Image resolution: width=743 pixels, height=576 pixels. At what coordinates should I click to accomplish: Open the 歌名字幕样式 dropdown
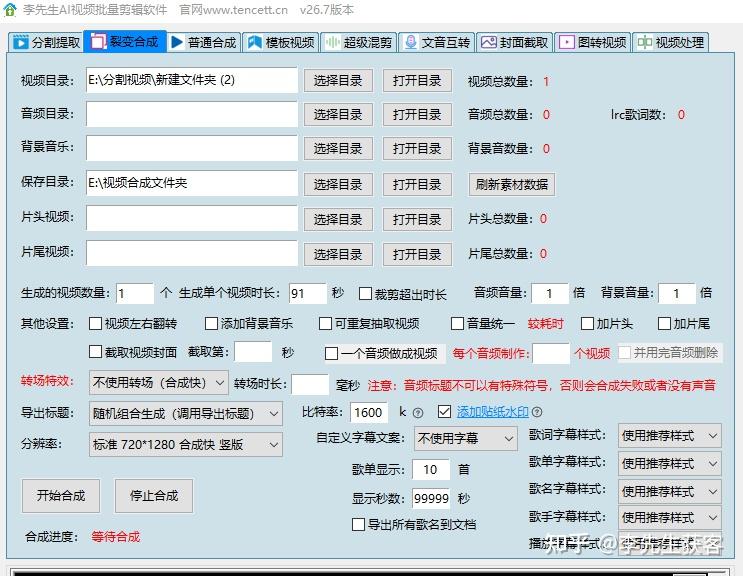click(670, 491)
